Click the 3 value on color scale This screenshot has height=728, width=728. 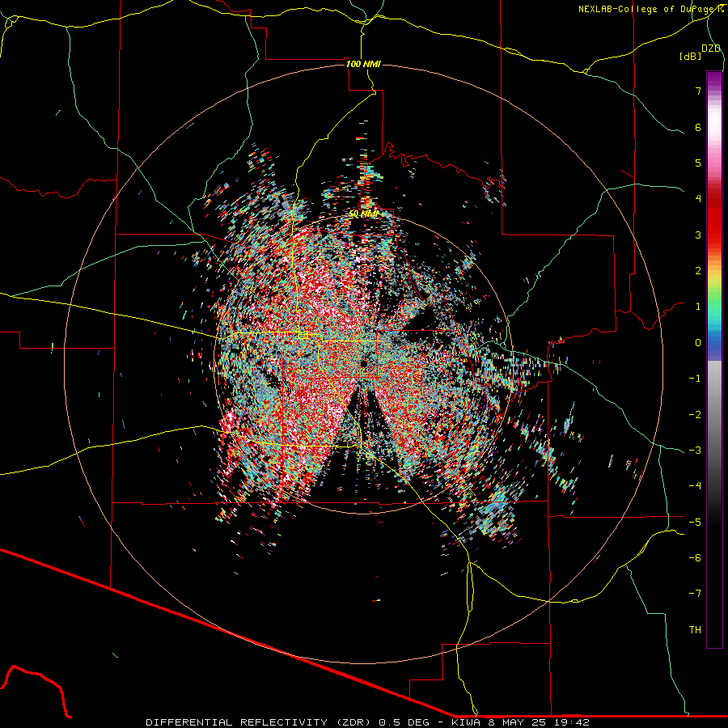click(x=698, y=235)
